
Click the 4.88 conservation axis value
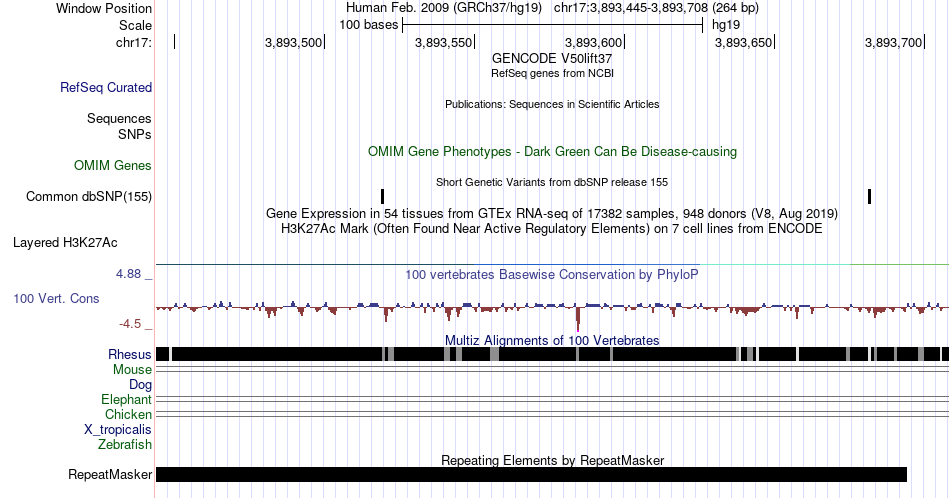pyautogui.click(x=128, y=274)
